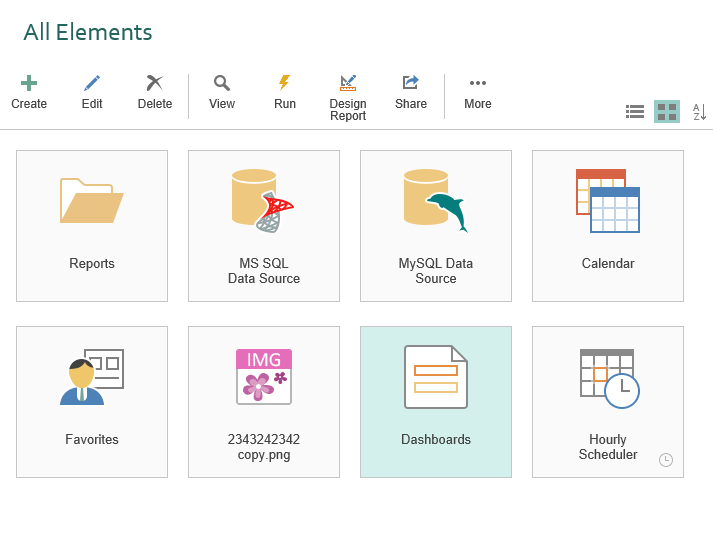The height and width of the screenshot is (535, 713).
Task: Select the MySQL Data Source tile
Action: point(436,226)
